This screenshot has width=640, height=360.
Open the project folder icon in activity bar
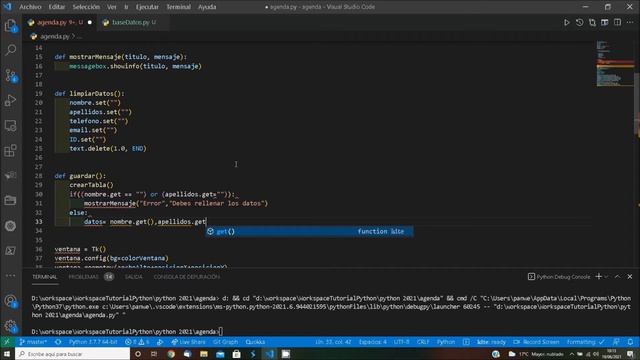point(11,200)
